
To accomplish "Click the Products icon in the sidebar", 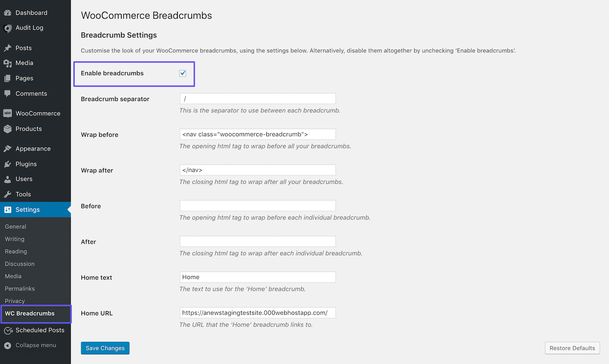I will click(8, 129).
